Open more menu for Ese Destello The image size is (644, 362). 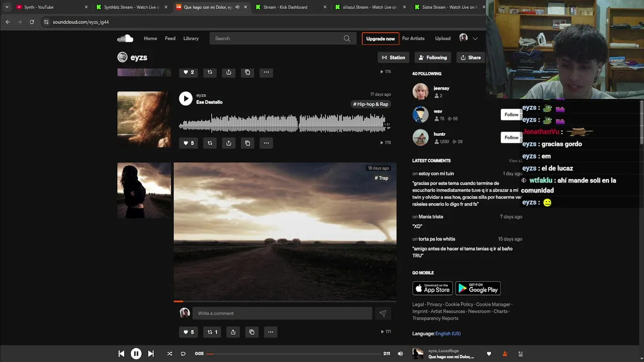click(266, 143)
